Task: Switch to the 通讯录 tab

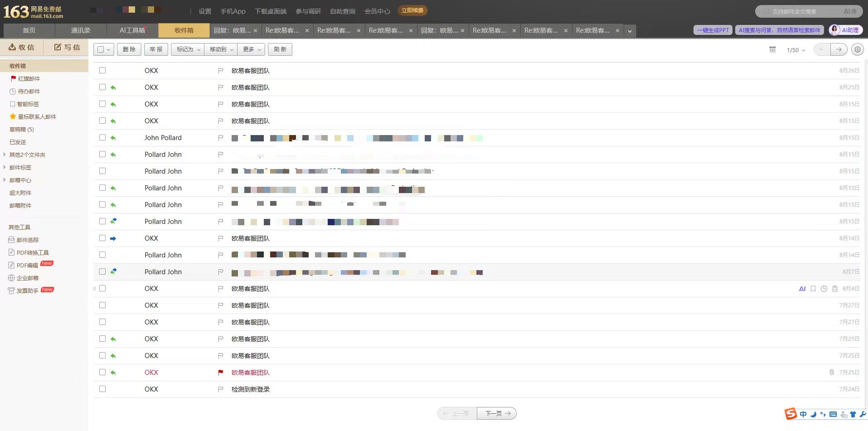Action: pyautogui.click(x=80, y=30)
